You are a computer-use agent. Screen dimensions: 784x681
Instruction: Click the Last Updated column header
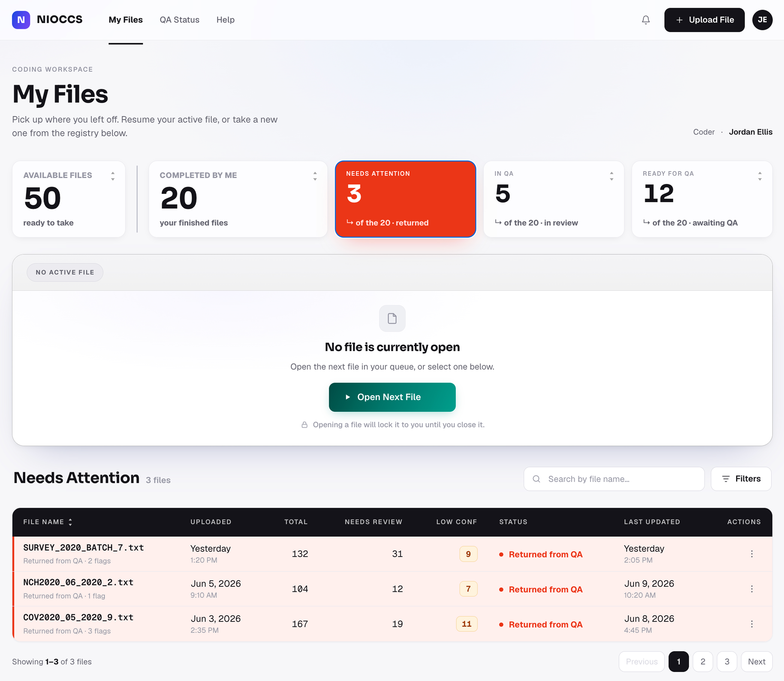pos(652,522)
